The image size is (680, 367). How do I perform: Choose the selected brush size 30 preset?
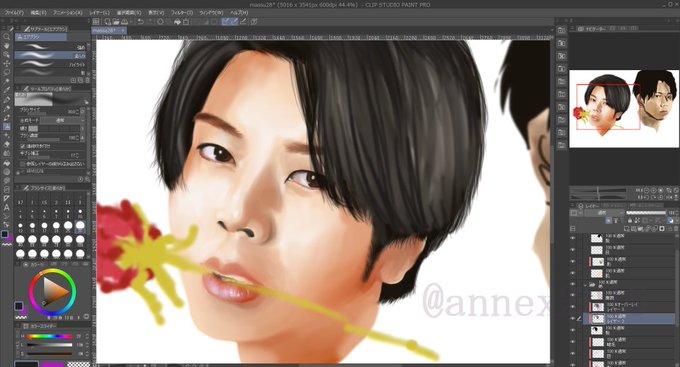tap(80, 226)
